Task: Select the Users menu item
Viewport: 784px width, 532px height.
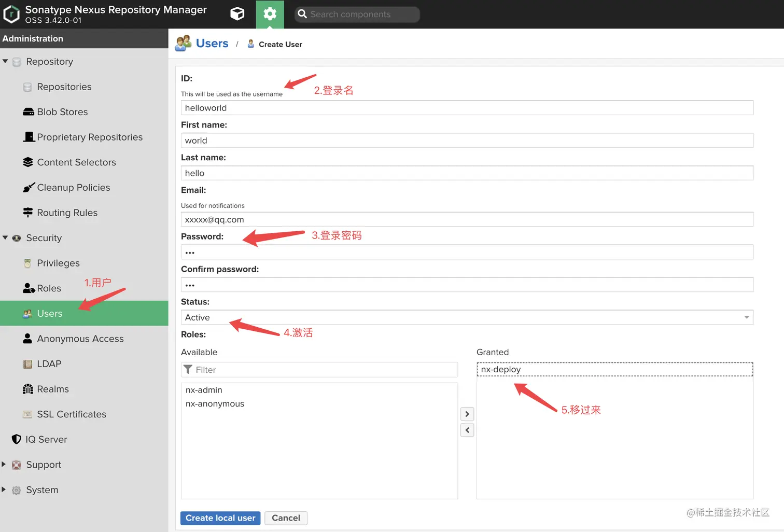Action: click(x=84, y=313)
